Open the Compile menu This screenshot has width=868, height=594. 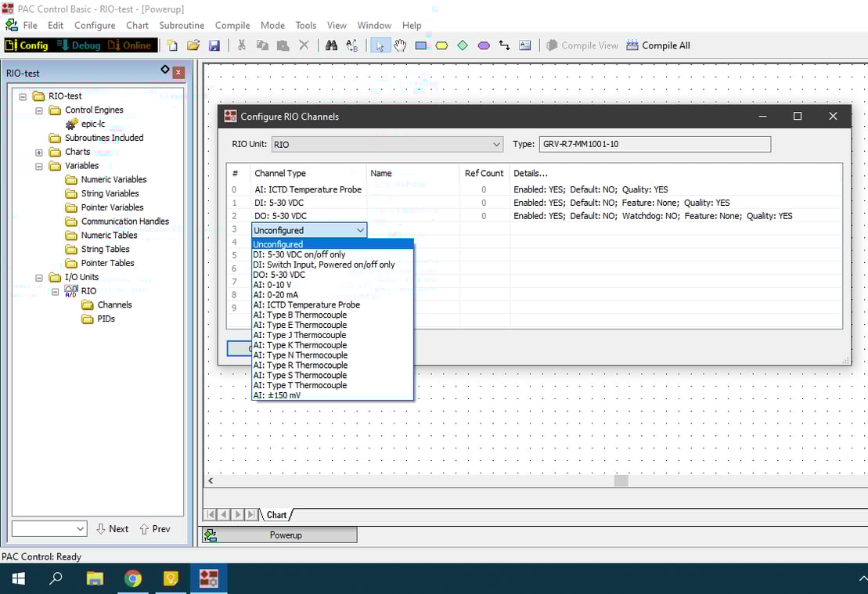tap(232, 25)
